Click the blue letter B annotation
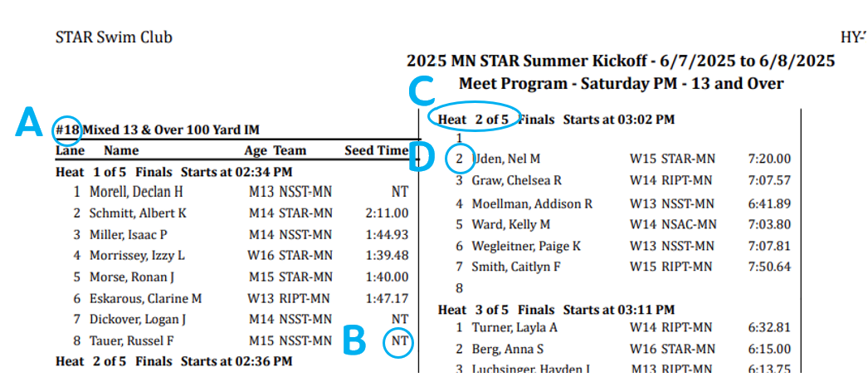868x377 pixels. 355,339
